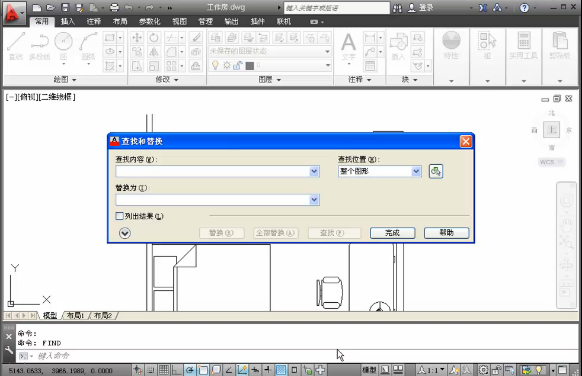The image size is (582, 376).
Task: Toggle Ortho mode in status bar
Action: click(177, 370)
